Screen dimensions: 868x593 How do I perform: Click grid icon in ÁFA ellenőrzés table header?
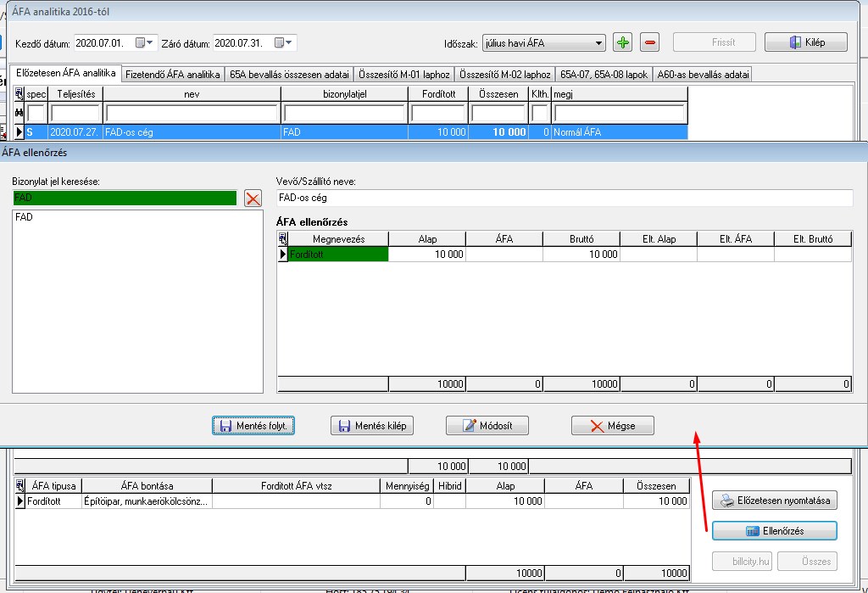pos(283,239)
